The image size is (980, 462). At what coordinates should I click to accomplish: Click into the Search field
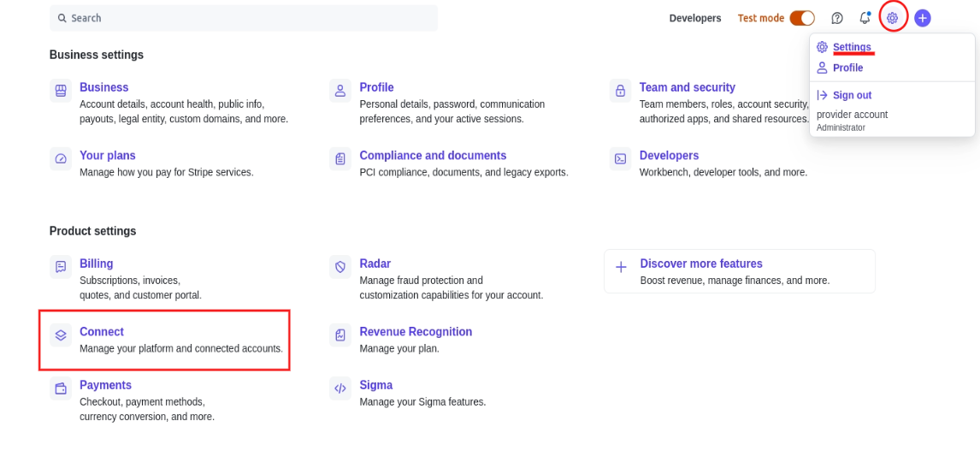coord(244,18)
